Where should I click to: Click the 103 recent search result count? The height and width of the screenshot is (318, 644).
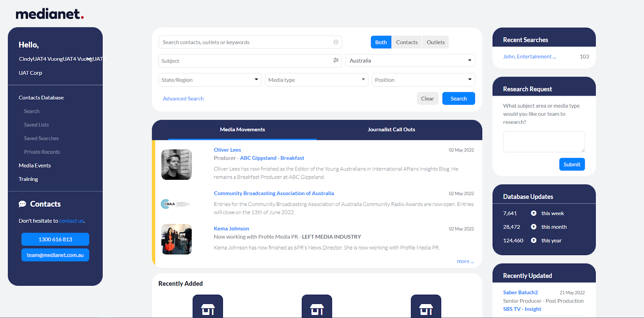584,56
